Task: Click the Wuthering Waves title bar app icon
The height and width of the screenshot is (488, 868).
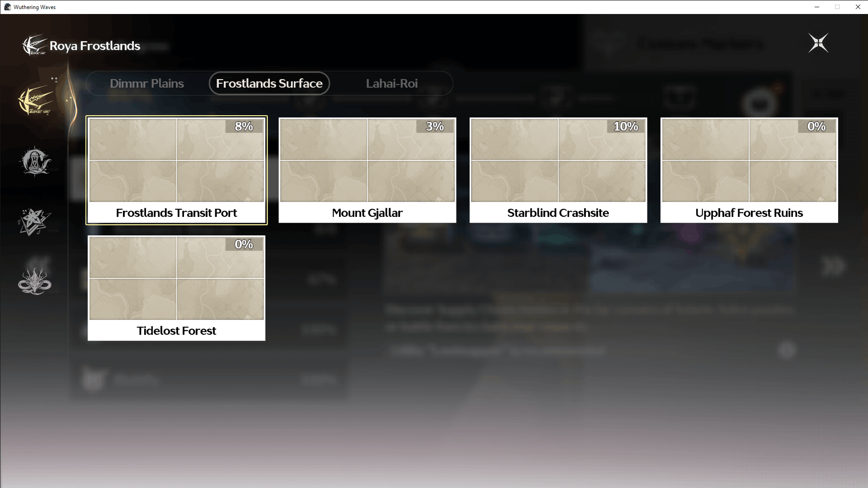Action: [7, 7]
